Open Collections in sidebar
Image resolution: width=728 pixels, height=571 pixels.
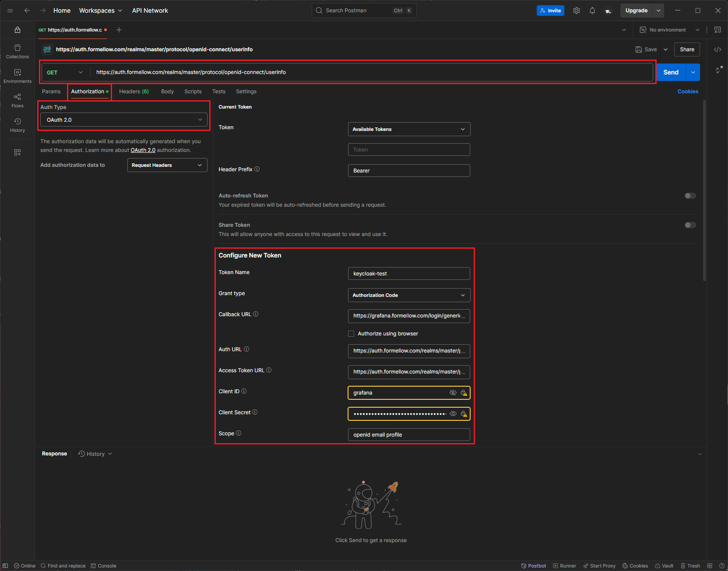pos(18,52)
